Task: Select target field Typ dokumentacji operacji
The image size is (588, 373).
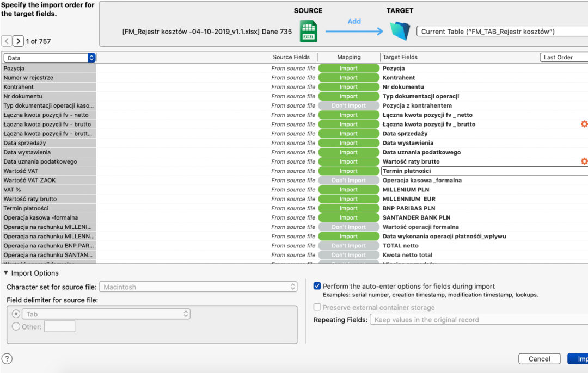Action: click(x=421, y=96)
